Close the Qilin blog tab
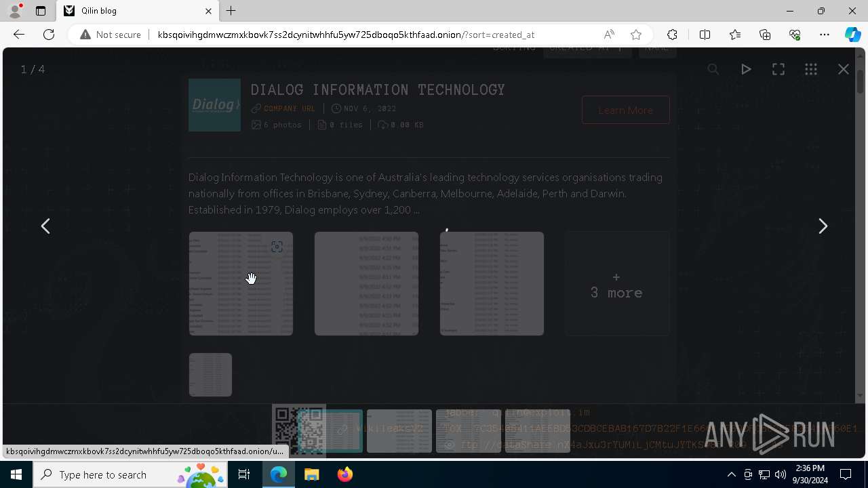Viewport: 868px width, 488px height. pyautogui.click(x=208, y=11)
